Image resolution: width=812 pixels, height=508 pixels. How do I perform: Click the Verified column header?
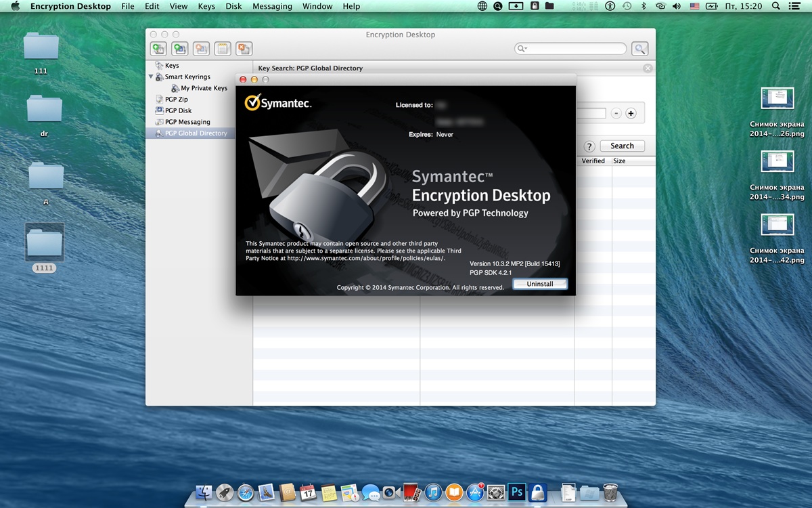pos(593,161)
